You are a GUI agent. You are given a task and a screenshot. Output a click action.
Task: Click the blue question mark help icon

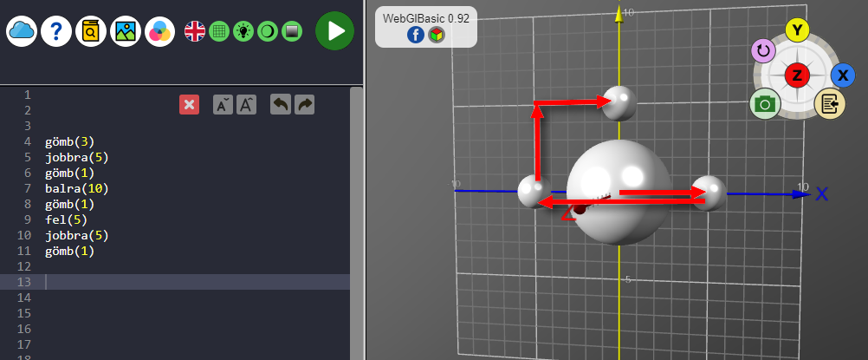56,32
